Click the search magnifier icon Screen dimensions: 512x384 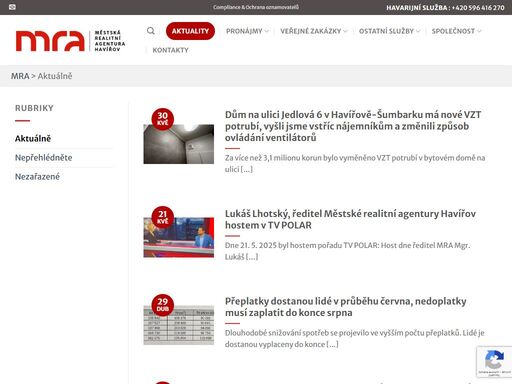point(151,31)
